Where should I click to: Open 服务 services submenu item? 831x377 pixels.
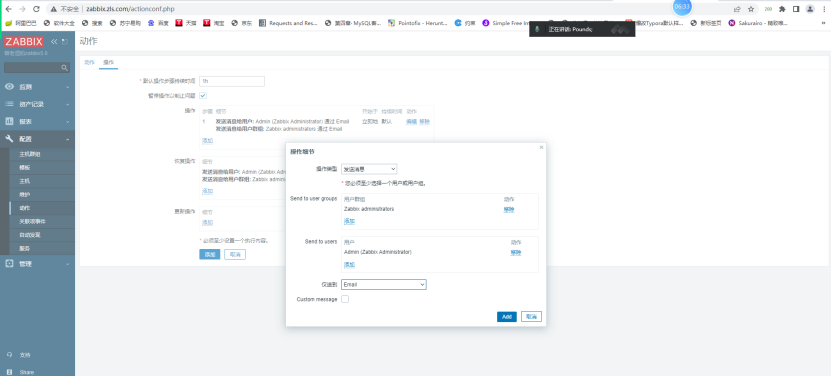point(25,248)
